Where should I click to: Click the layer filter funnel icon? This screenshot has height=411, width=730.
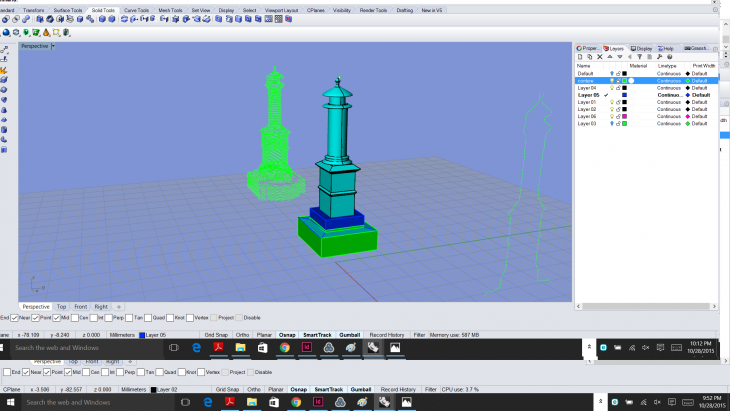[638, 57]
